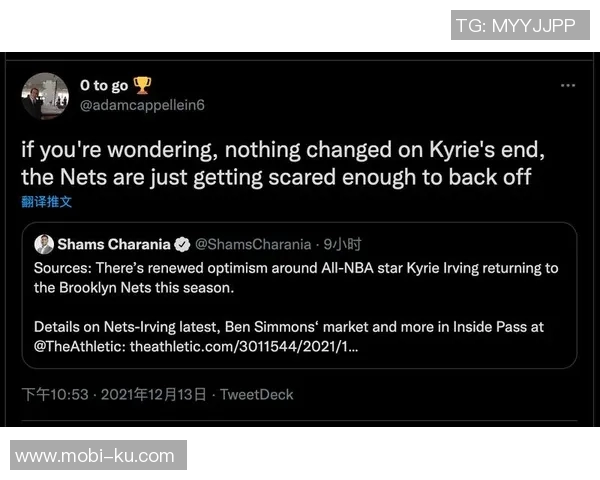Click Shams Charania's small avatar in quote

(44, 244)
